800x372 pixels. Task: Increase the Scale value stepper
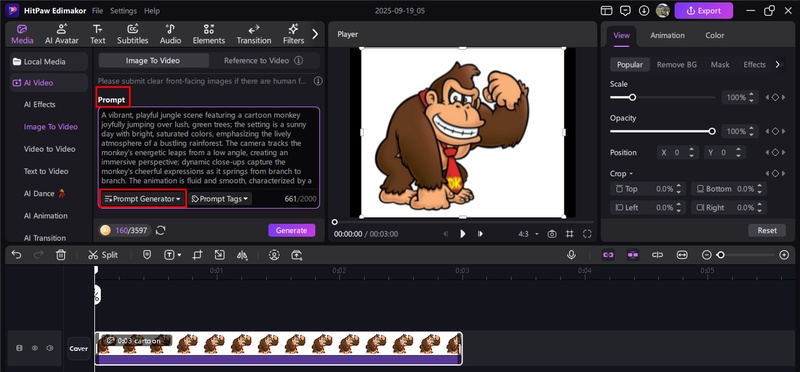[751, 94]
